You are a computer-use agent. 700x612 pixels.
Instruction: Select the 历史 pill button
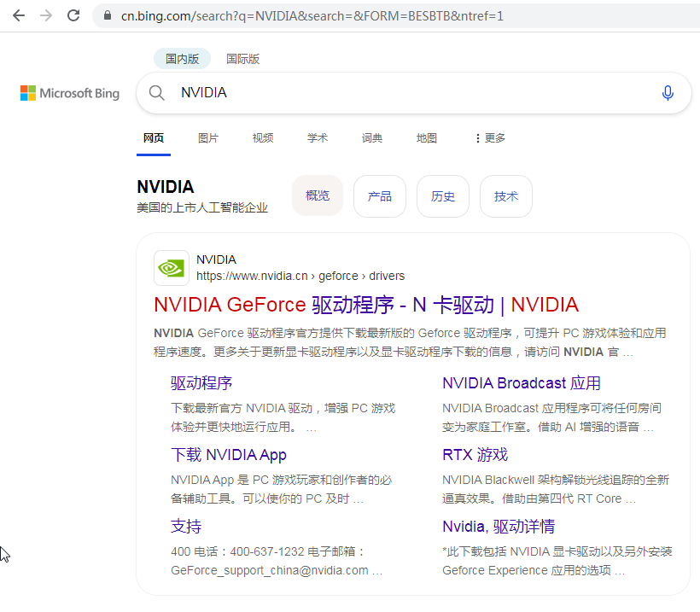(443, 196)
